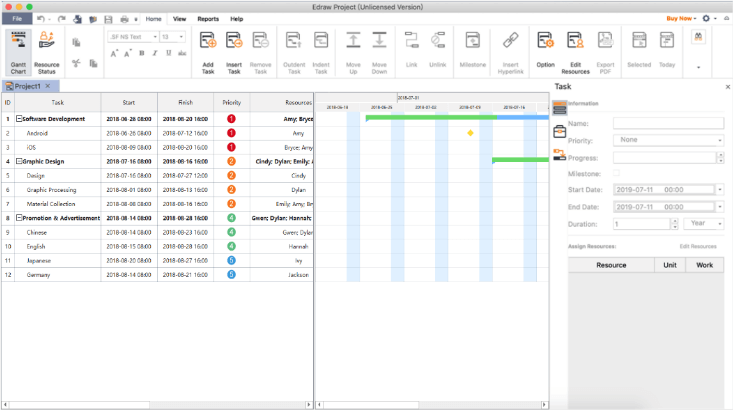
Task: Toggle bold text formatting
Action: tap(142, 53)
